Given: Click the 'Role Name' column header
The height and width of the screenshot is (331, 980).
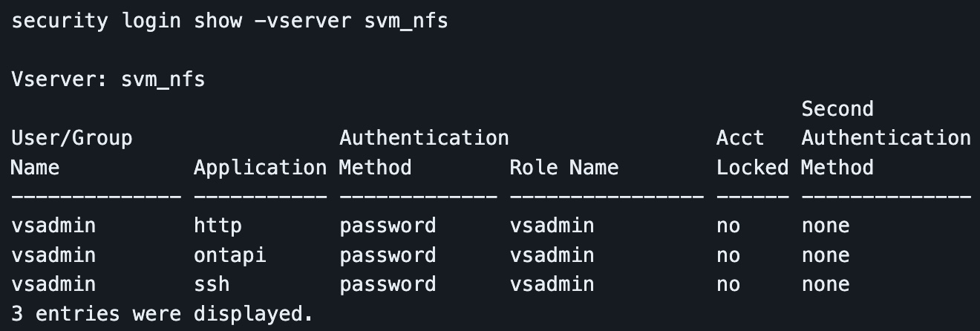Looking at the screenshot, I should 563,168.
